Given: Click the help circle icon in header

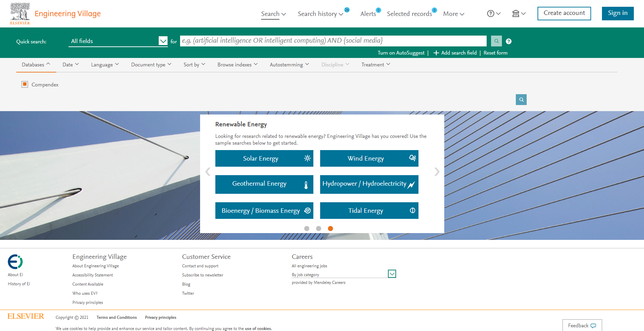Looking at the screenshot, I should point(490,14).
